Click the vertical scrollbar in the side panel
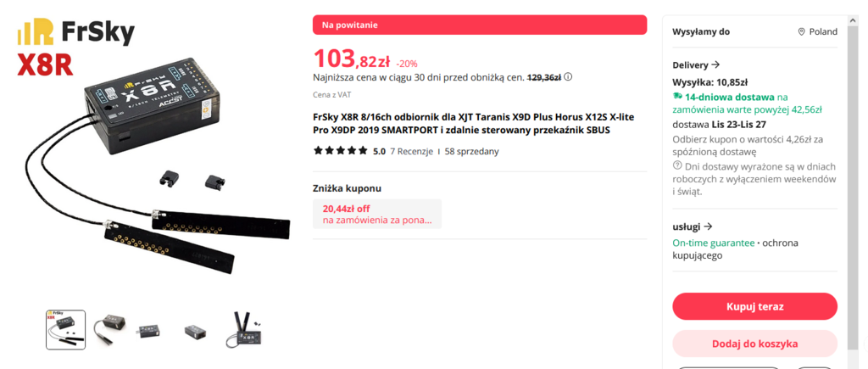 pos(853,170)
